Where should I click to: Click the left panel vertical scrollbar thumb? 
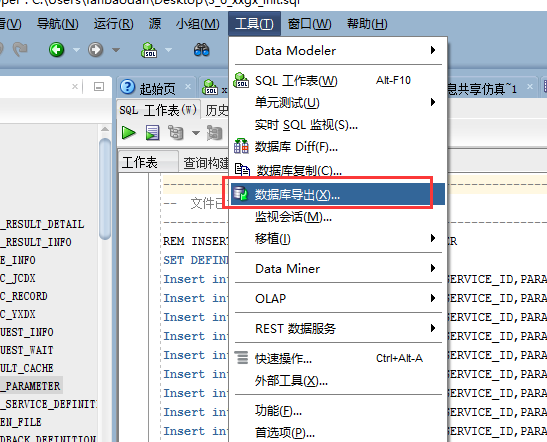point(105,188)
